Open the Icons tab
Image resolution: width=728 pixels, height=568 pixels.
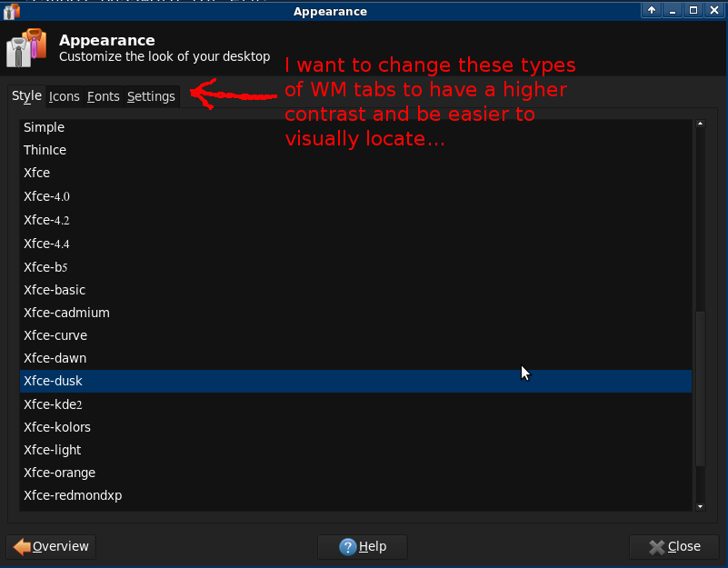tap(65, 96)
